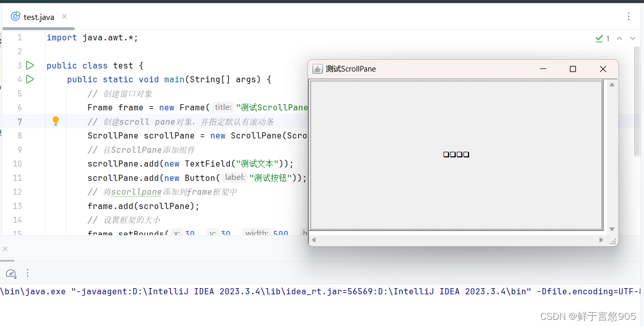Minimize the 测试ScrollPane window
Image resolution: width=644 pixels, height=326 pixels.
[543, 69]
